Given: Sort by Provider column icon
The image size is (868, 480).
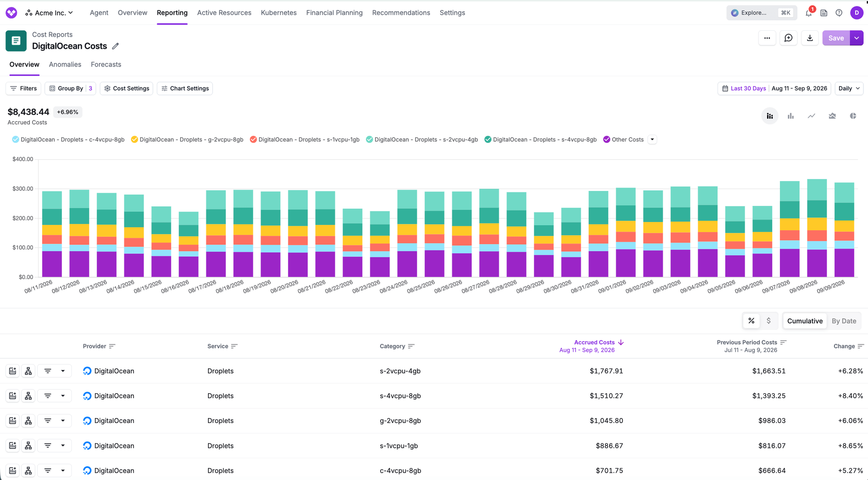Looking at the screenshot, I should pos(112,346).
